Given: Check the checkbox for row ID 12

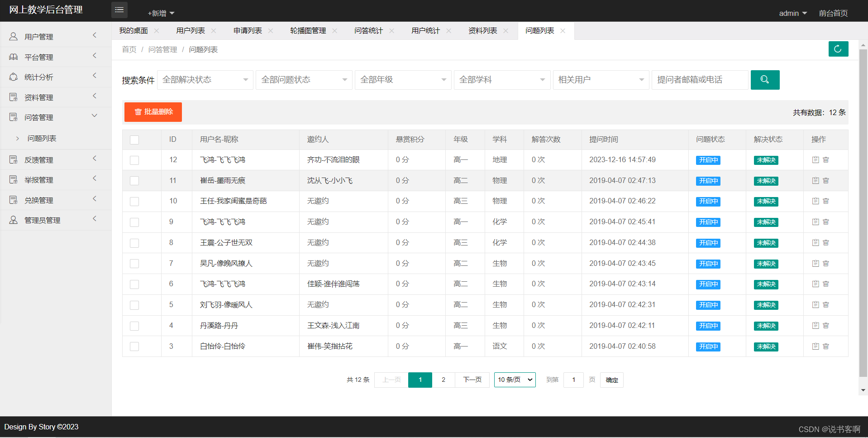Looking at the screenshot, I should pos(134,160).
